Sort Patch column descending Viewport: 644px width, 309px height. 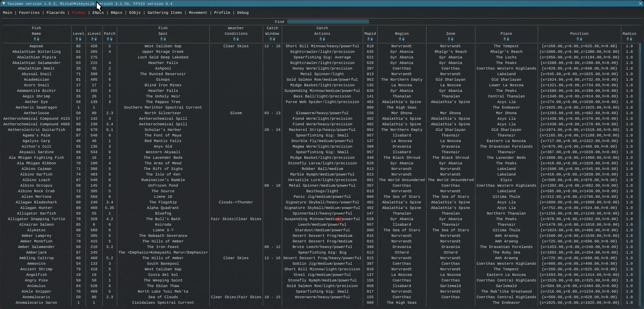click(x=111, y=39)
